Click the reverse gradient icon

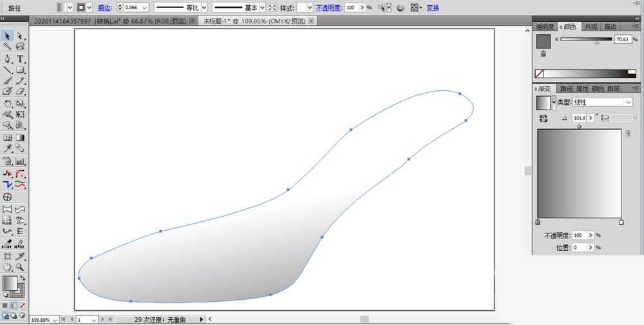(x=544, y=119)
